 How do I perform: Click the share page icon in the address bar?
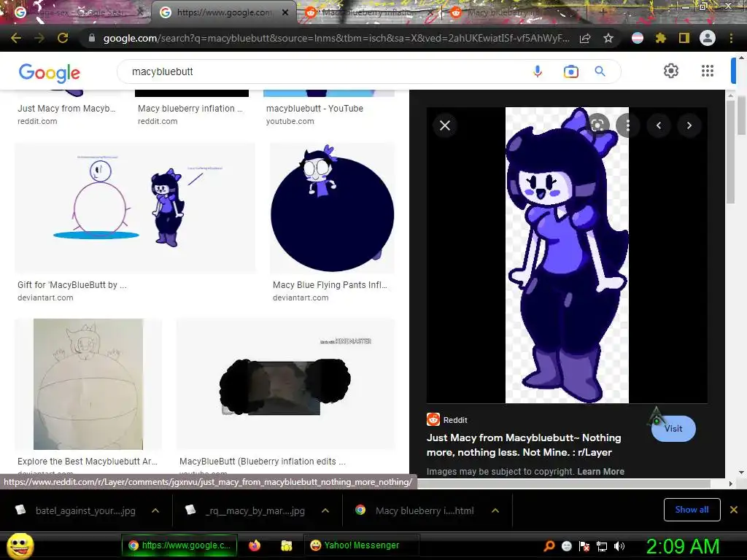pos(585,39)
